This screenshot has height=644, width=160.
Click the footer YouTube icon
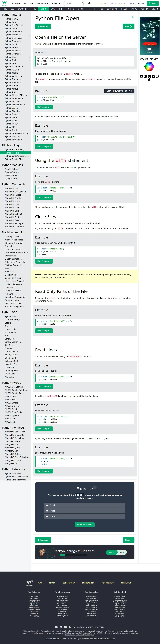[x=56, y=627]
